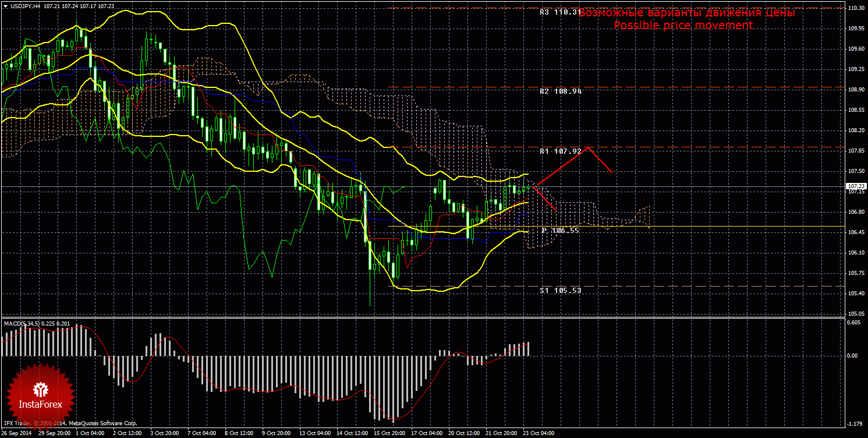Select the 1 Oct 04:00 time label

[90, 433]
